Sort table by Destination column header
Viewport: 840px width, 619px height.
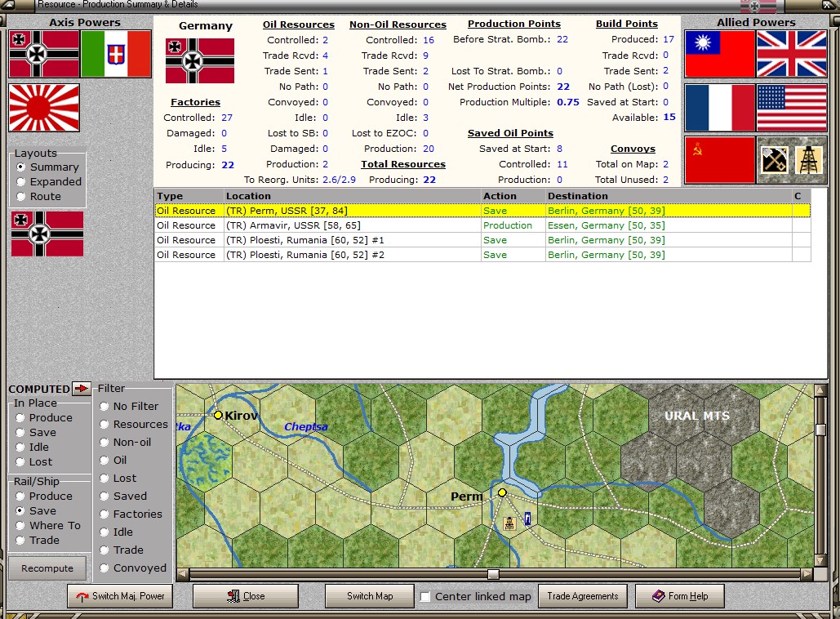click(x=668, y=196)
